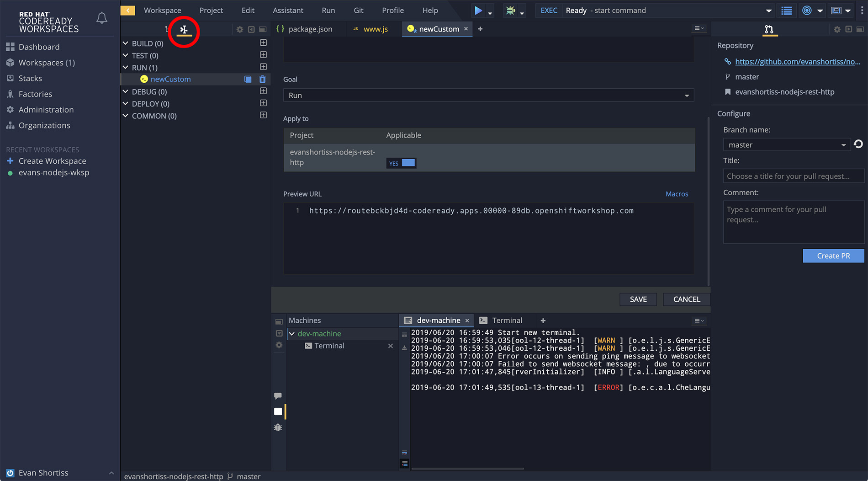
Task: Run the selected command with the play icon
Action: (x=478, y=10)
